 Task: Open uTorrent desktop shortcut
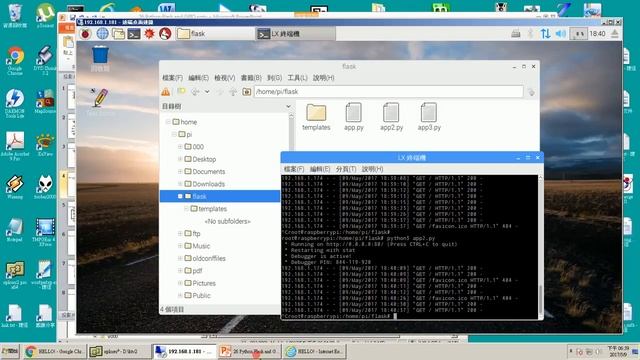pos(44,16)
